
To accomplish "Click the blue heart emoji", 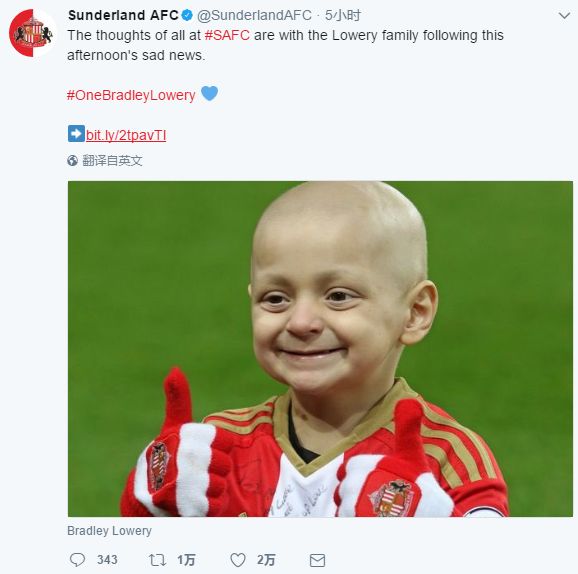I will [209, 93].
